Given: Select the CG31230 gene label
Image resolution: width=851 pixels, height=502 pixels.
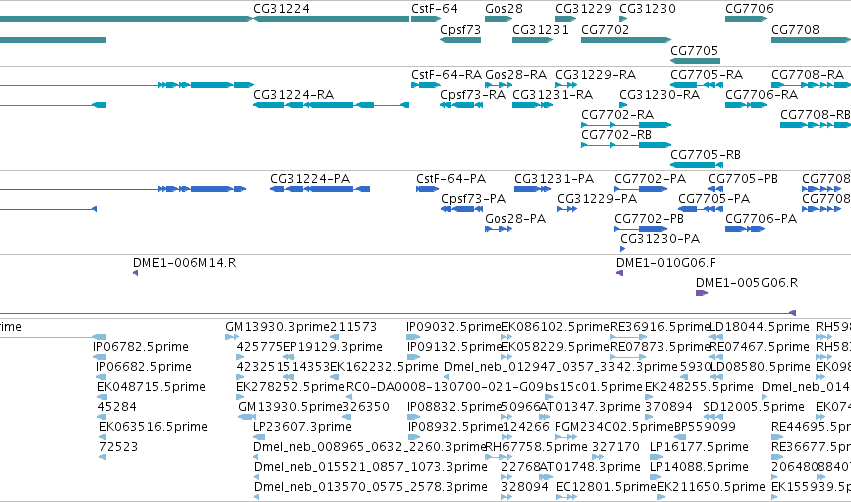Looking at the screenshot, I should coord(647,9).
